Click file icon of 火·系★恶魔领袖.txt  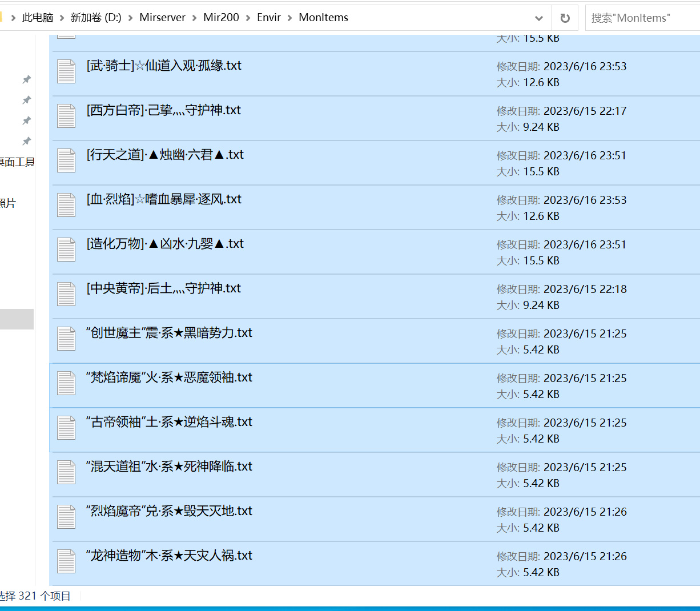[66, 384]
